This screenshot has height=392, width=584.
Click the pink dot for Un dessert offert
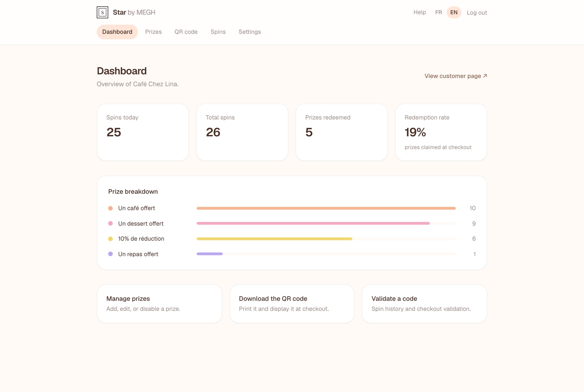pos(111,224)
